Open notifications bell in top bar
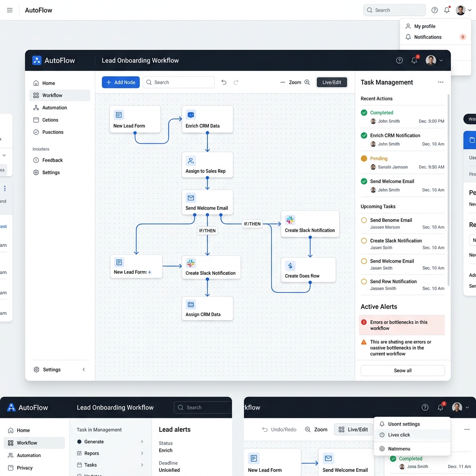The image size is (476, 476). (447, 10)
